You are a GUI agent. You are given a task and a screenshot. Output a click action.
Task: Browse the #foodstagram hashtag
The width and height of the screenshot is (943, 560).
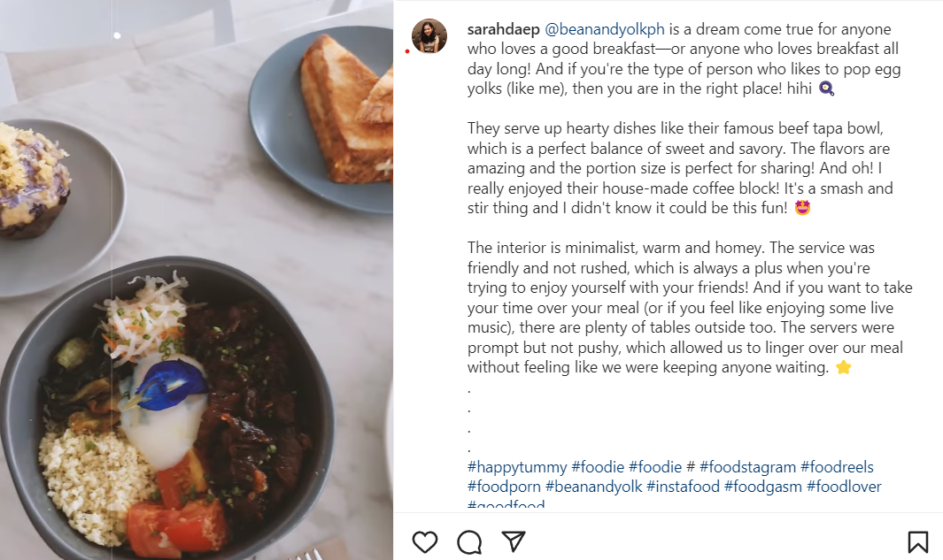(747, 467)
